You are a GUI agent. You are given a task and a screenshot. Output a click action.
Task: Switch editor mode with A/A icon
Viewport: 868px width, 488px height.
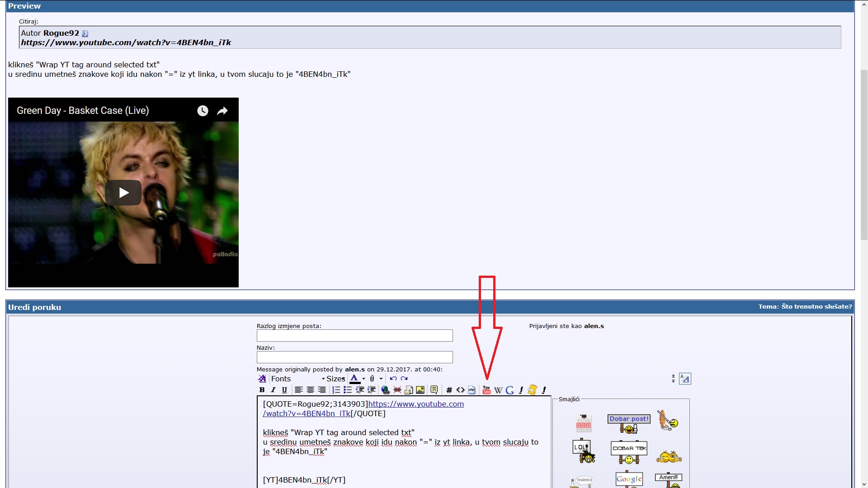coord(685,379)
